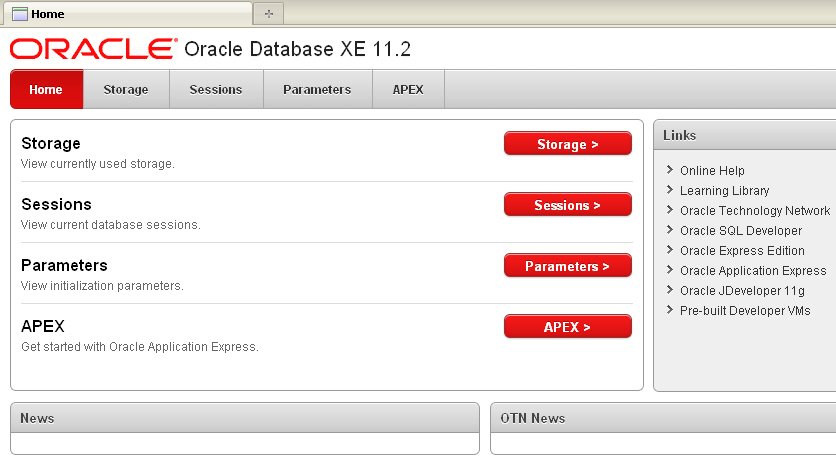This screenshot has height=459, width=836.
Task: Switch to the APEX navigation tab
Action: tap(408, 90)
